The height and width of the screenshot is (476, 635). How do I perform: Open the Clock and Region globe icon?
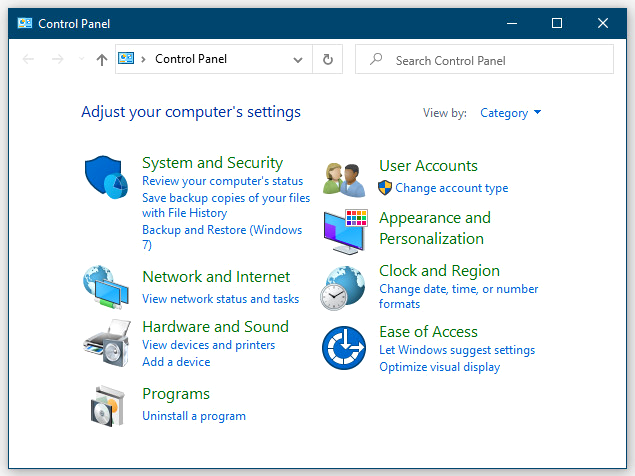343,288
